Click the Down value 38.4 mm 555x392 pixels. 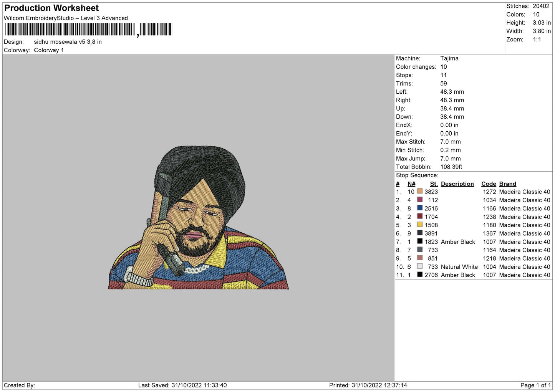[x=452, y=117]
